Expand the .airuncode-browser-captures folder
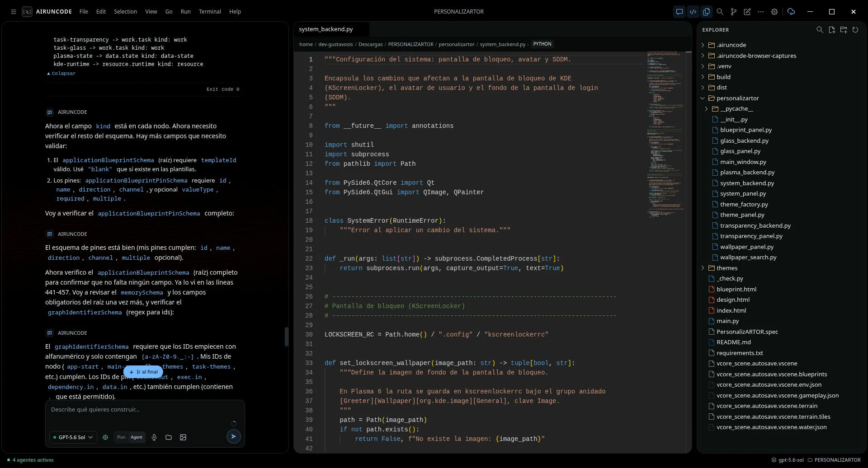Viewport: 868px width, 468px height. coord(703,56)
